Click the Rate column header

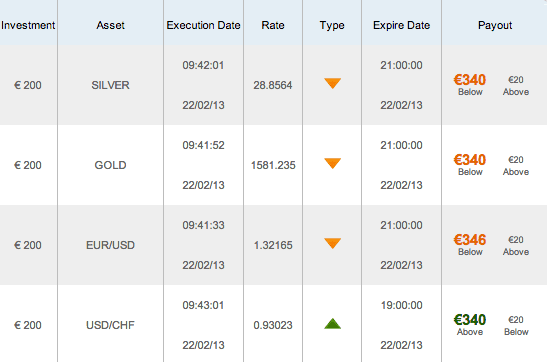(x=273, y=25)
